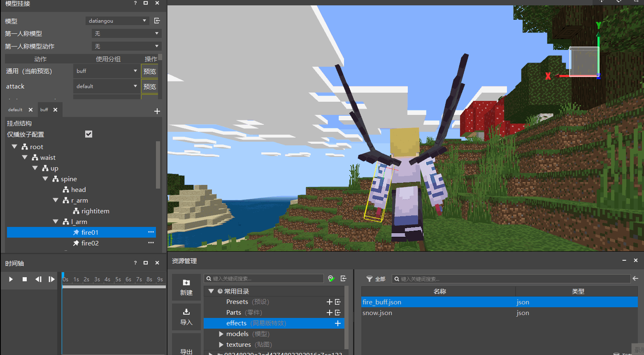Collapse the spine node
644x355 pixels.
[45, 179]
